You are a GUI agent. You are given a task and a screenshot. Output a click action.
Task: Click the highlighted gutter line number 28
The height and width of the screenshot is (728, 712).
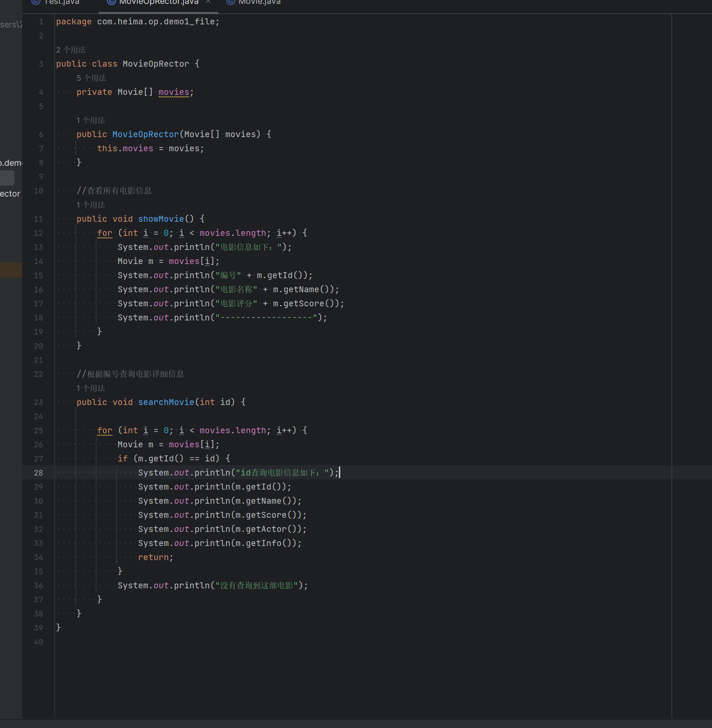pyautogui.click(x=38, y=473)
